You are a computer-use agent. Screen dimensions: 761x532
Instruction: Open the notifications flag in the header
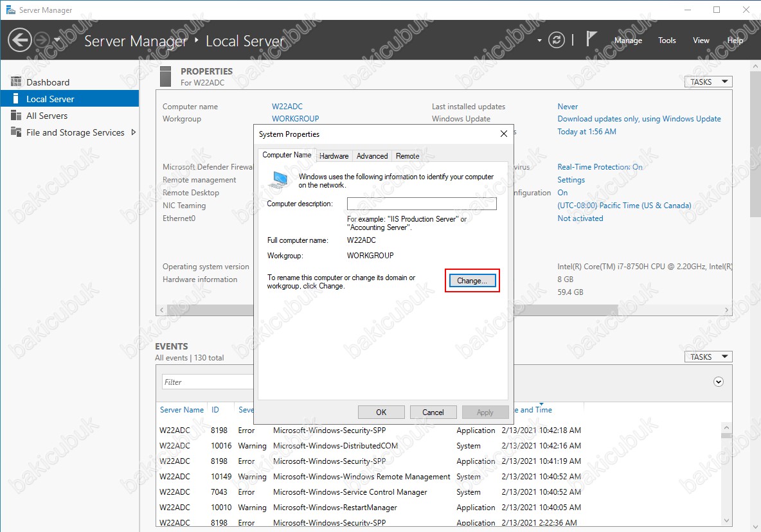(x=591, y=39)
